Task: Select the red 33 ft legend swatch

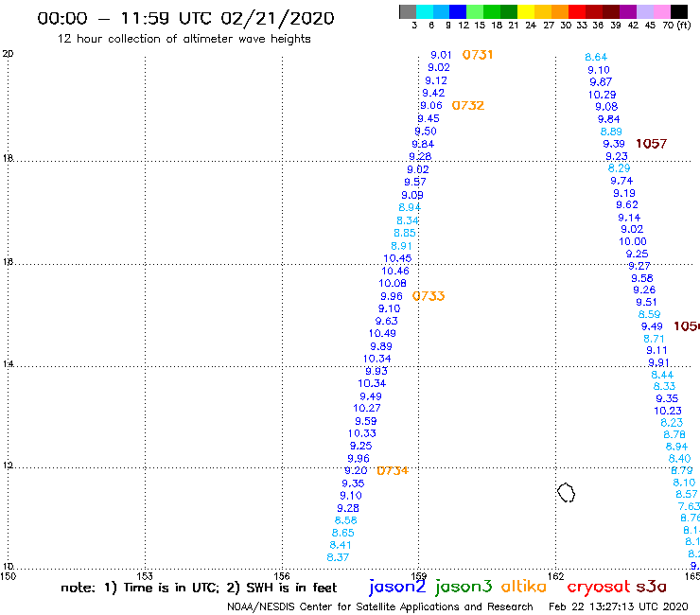Action: [x=576, y=11]
